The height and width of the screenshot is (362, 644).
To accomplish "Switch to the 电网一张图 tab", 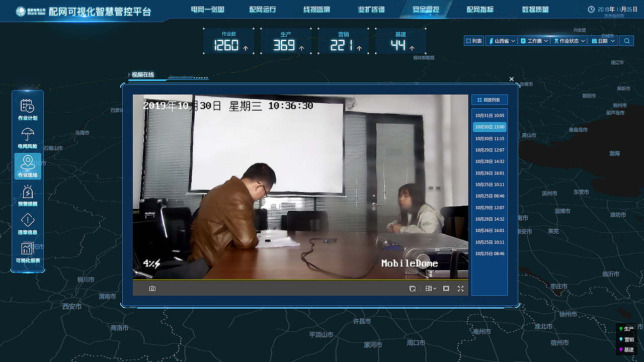I will pyautogui.click(x=208, y=10).
